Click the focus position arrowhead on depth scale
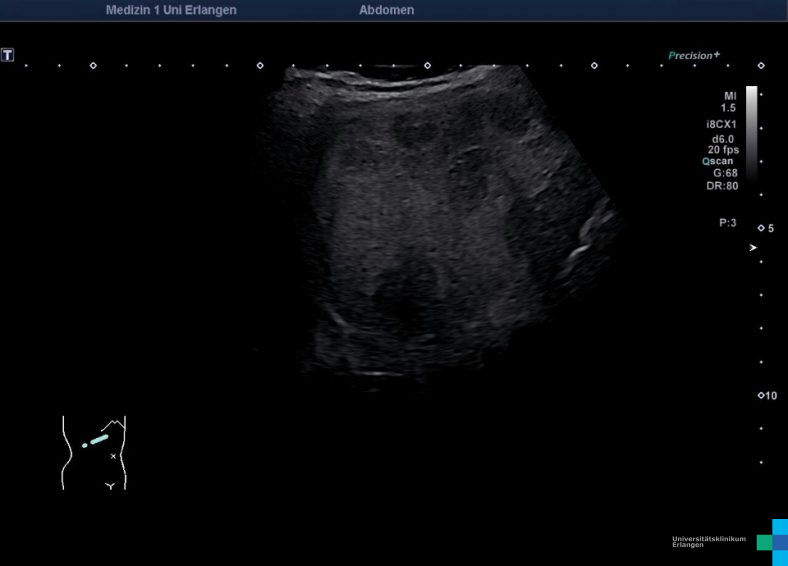This screenshot has width=788, height=566. pos(753,246)
